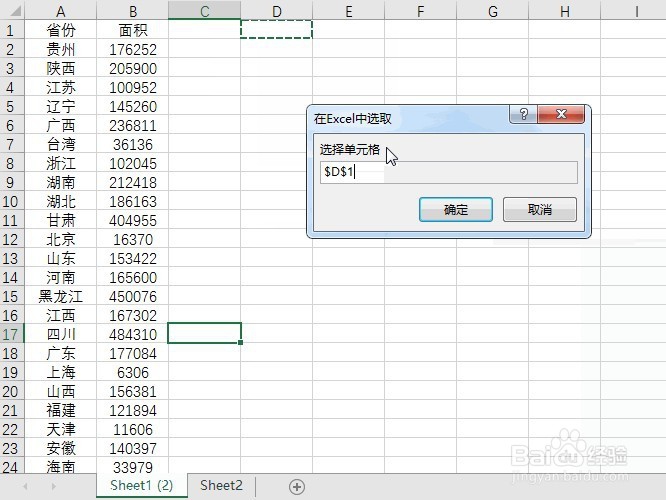This screenshot has height=500, width=666.
Task: Select row 24 header
Action: point(12,466)
